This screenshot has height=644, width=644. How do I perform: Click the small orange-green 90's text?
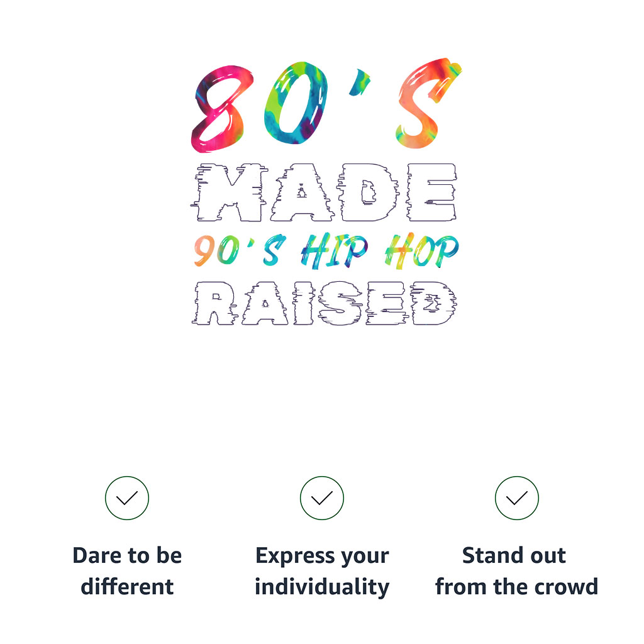click(240, 250)
